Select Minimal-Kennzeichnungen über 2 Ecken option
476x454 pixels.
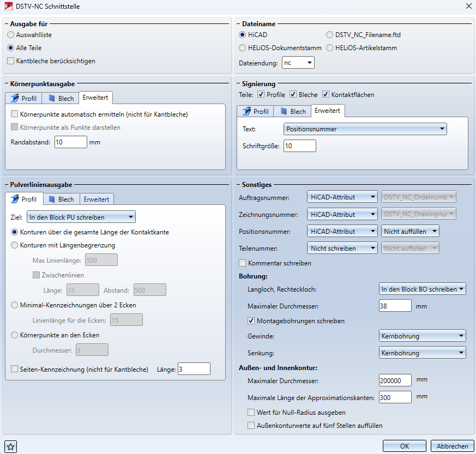(14, 305)
